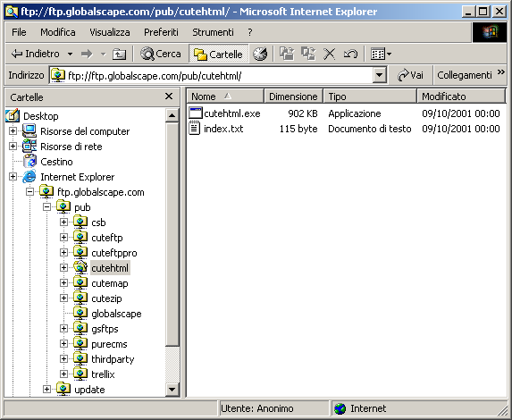
Task: Click the Cerca search button
Action: [160, 54]
